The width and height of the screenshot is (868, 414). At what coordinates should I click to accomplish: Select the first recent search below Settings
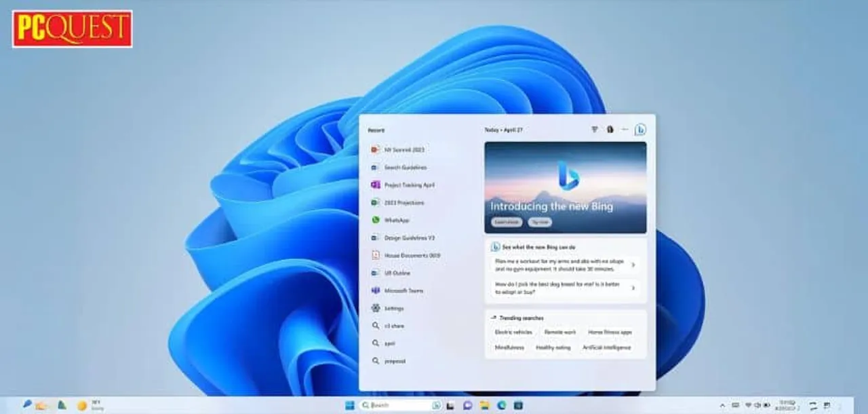coord(387,326)
